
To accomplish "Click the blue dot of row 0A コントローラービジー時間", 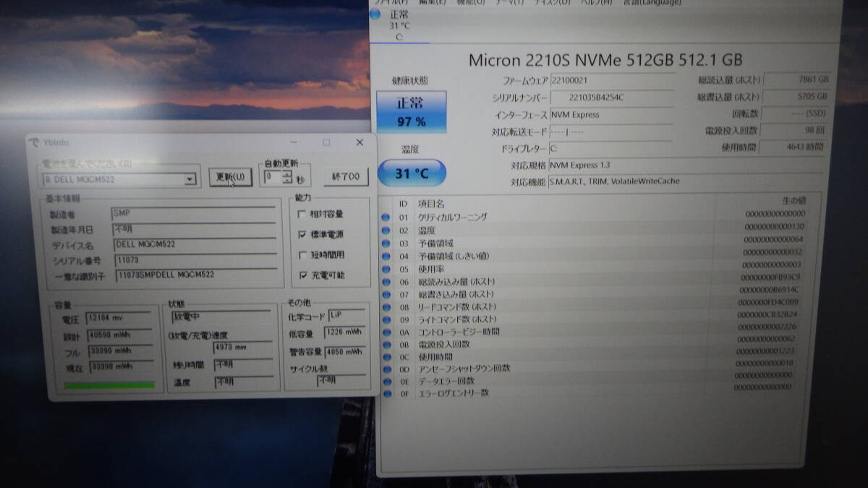I will coord(386,332).
